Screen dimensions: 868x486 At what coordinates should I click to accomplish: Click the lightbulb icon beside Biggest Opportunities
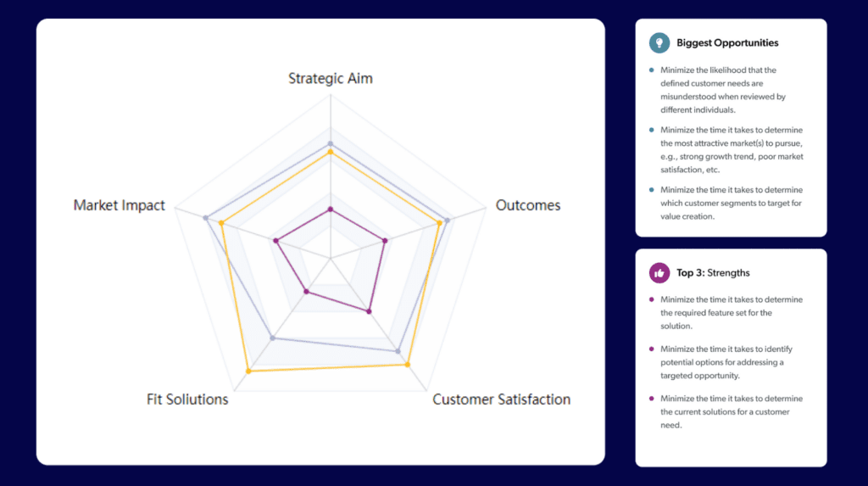[658, 43]
